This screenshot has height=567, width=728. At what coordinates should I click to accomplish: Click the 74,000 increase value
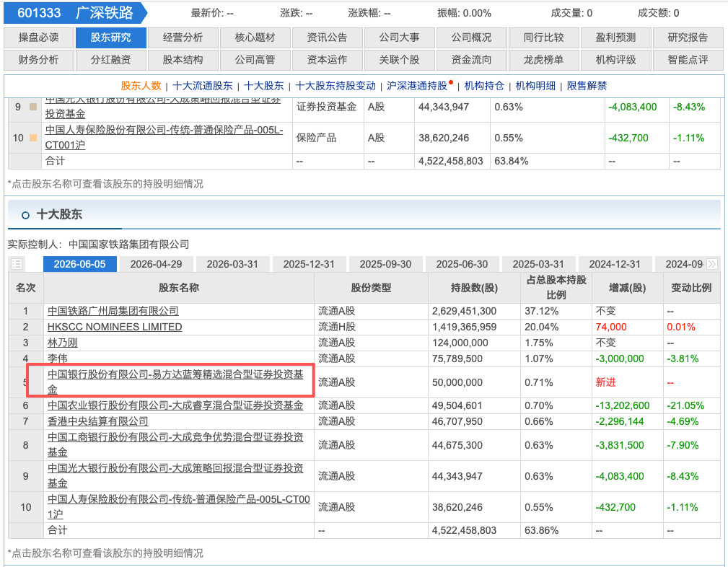(x=611, y=327)
